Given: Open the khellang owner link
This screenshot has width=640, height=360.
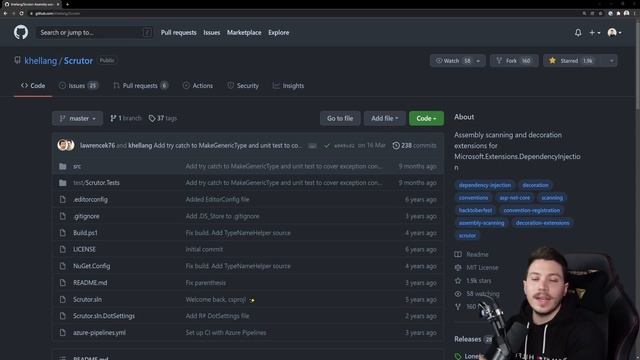Looking at the screenshot, I should pos(40,61).
